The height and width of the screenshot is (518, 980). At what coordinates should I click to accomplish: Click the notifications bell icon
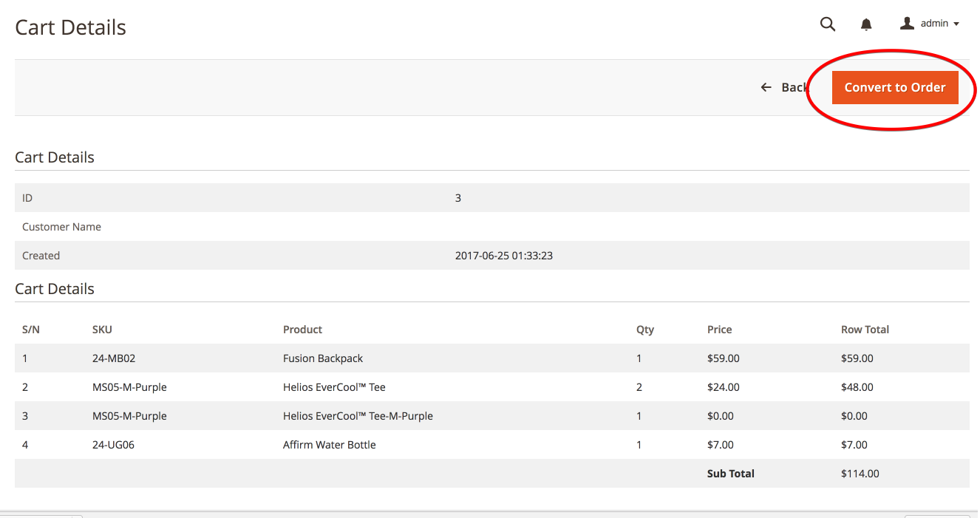coord(866,24)
